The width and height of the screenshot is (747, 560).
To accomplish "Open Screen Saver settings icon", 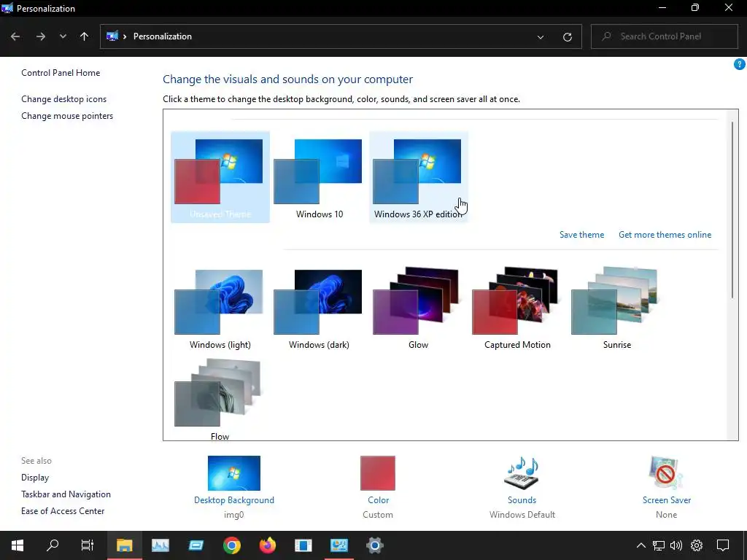I will [666, 473].
